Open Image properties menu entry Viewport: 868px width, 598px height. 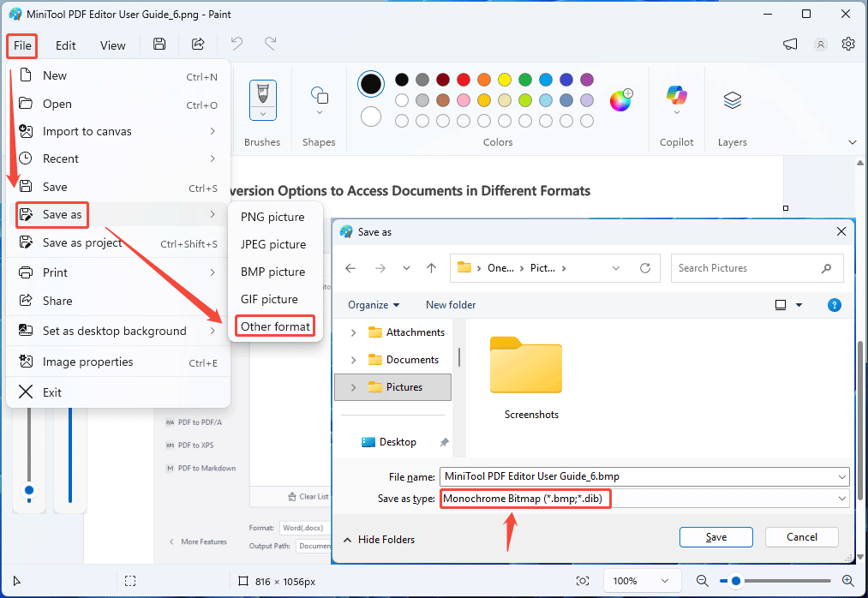(x=118, y=362)
